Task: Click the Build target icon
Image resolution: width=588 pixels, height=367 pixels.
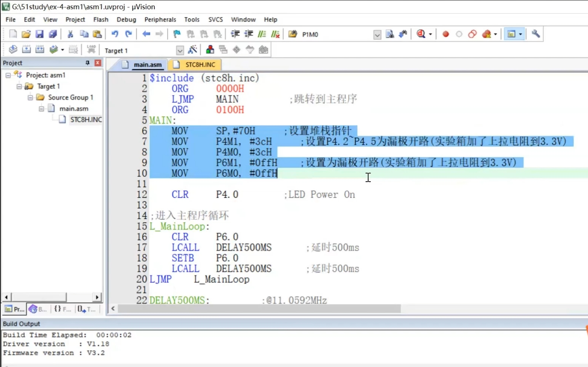Action: [x=26, y=50]
